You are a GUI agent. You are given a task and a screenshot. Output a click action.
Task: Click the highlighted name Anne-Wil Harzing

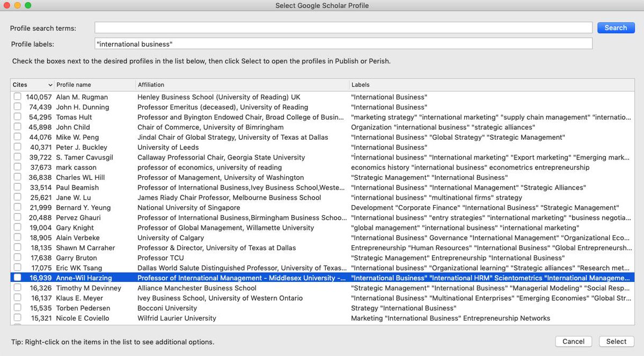point(84,278)
